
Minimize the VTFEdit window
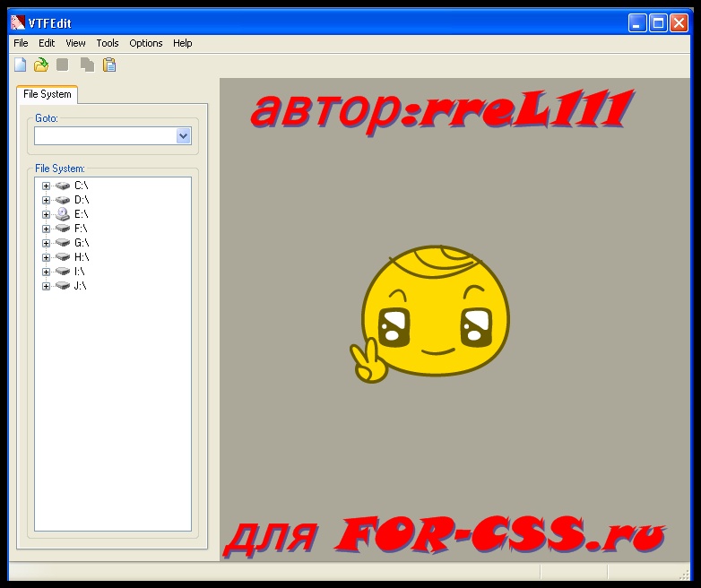637,22
